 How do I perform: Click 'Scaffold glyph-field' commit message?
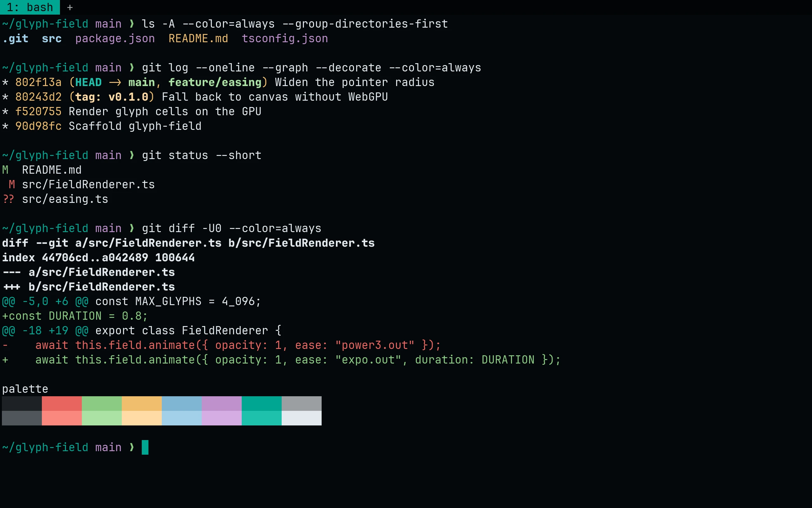coord(135,126)
